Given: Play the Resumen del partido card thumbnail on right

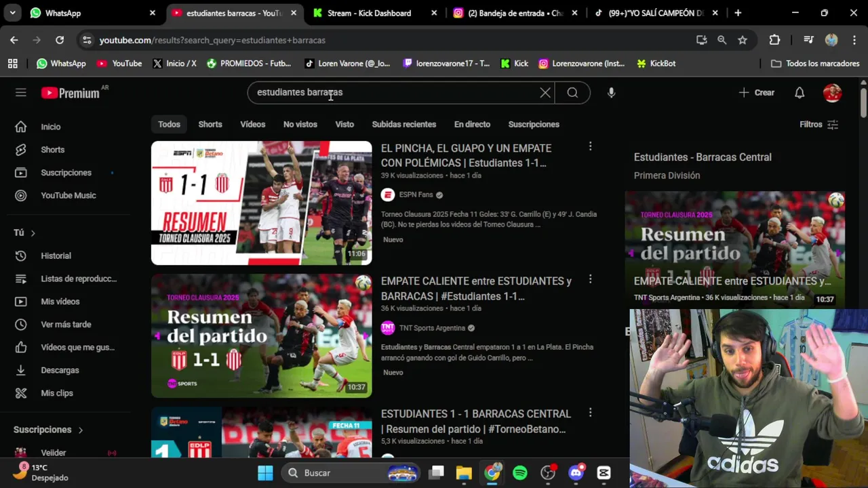Looking at the screenshot, I should [735, 249].
